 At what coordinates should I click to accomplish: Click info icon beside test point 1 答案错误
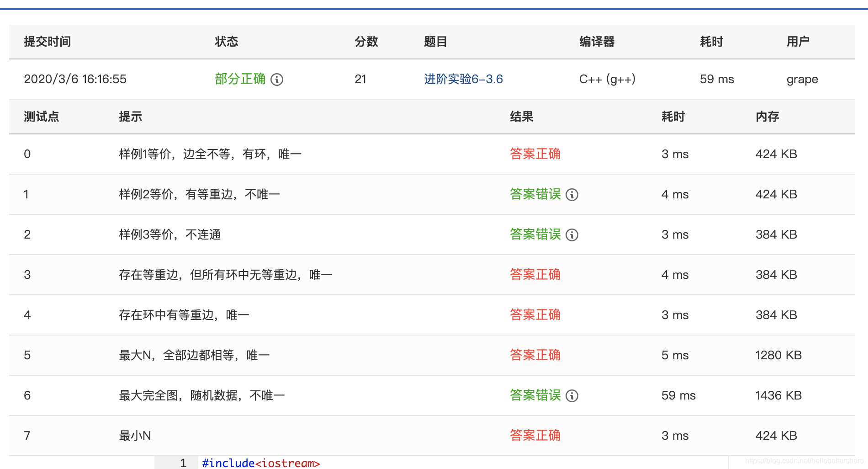pyautogui.click(x=572, y=195)
